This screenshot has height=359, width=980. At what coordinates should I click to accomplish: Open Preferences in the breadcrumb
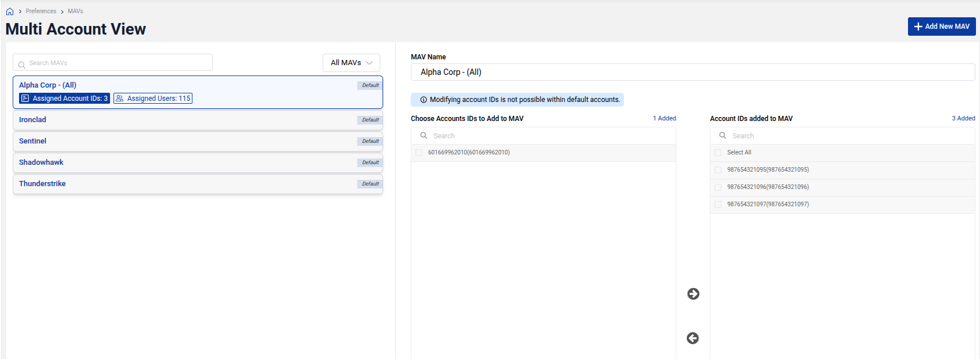[41, 12]
